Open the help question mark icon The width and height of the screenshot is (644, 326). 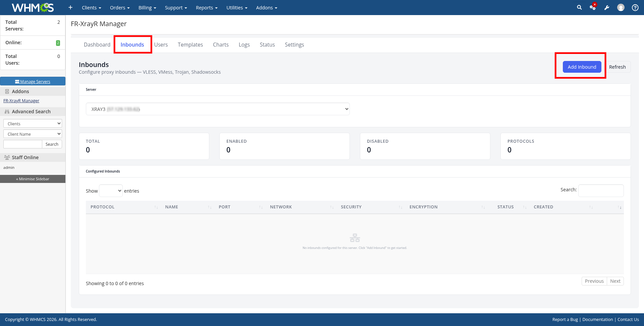coord(635,7)
